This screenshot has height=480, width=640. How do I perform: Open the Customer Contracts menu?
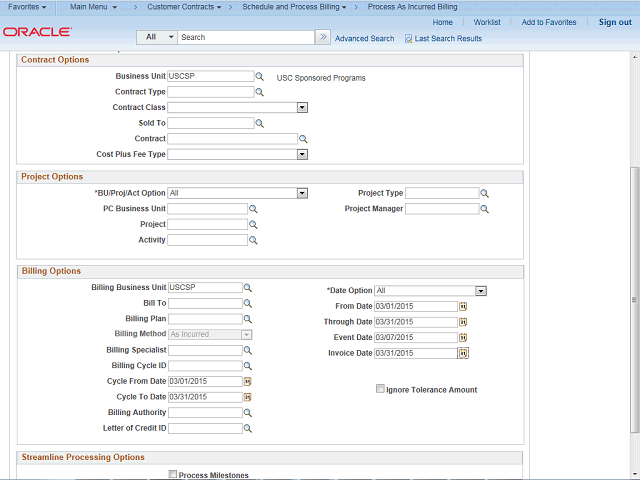[184, 7]
